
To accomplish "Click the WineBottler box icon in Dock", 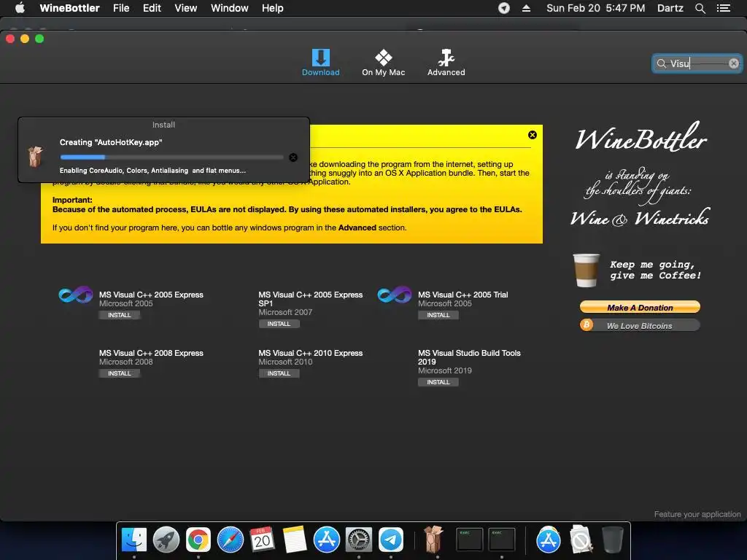I will tap(433, 540).
